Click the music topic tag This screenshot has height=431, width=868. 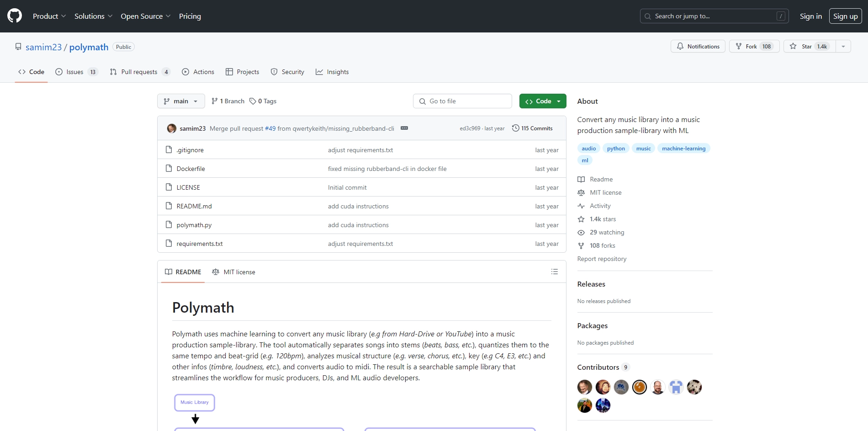(643, 149)
